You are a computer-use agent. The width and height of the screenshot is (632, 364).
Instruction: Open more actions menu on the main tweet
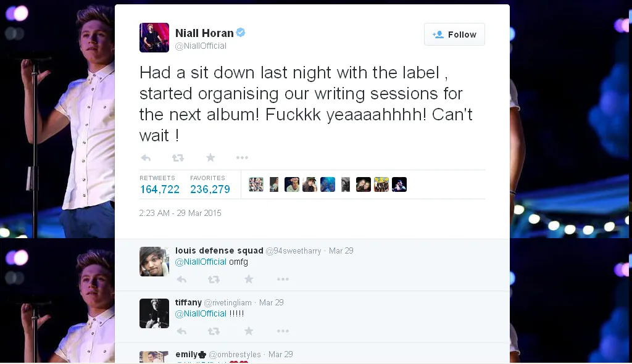coord(243,157)
